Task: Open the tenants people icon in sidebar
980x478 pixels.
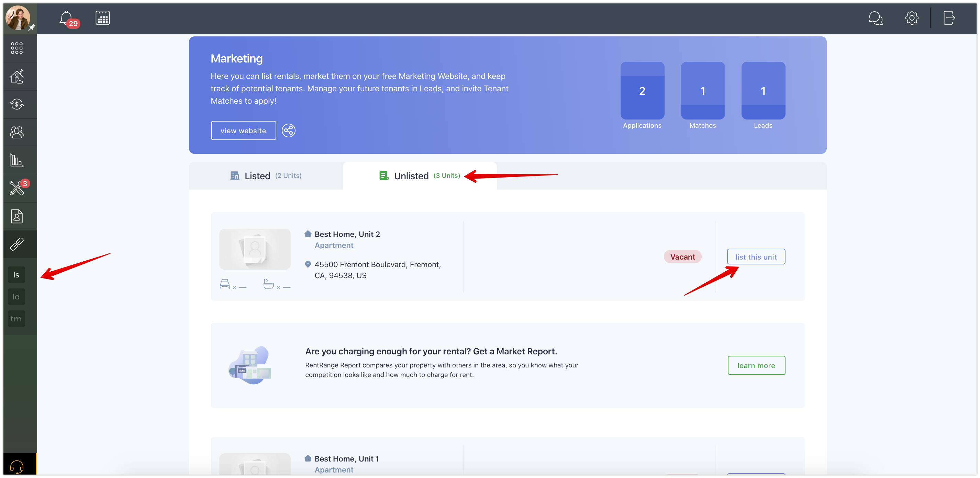Action: tap(17, 132)
